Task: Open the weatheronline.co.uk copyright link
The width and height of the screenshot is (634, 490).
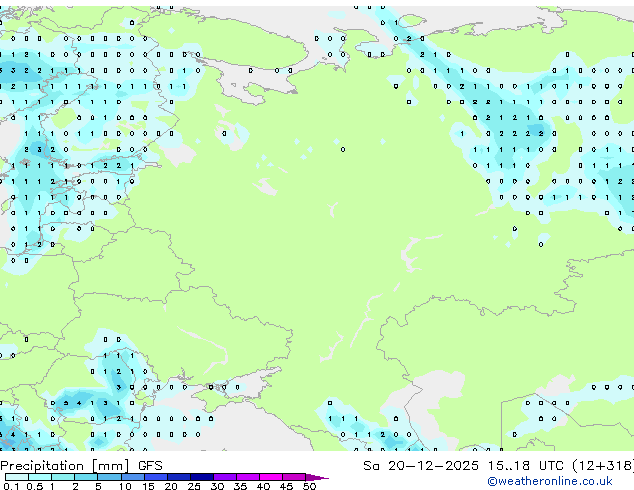Action: point(550,481)
